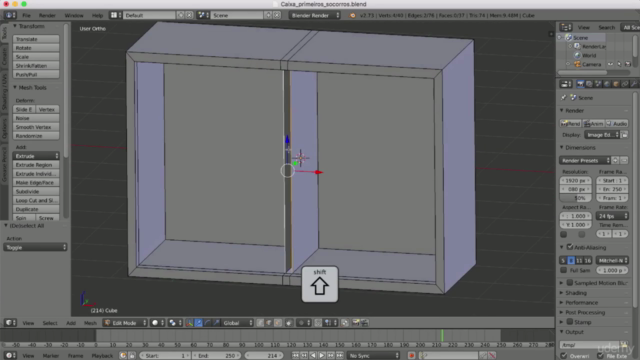This screenshot has height=360, width=640.
Task: Click the Duplicate button
Action: pos(36,209)
